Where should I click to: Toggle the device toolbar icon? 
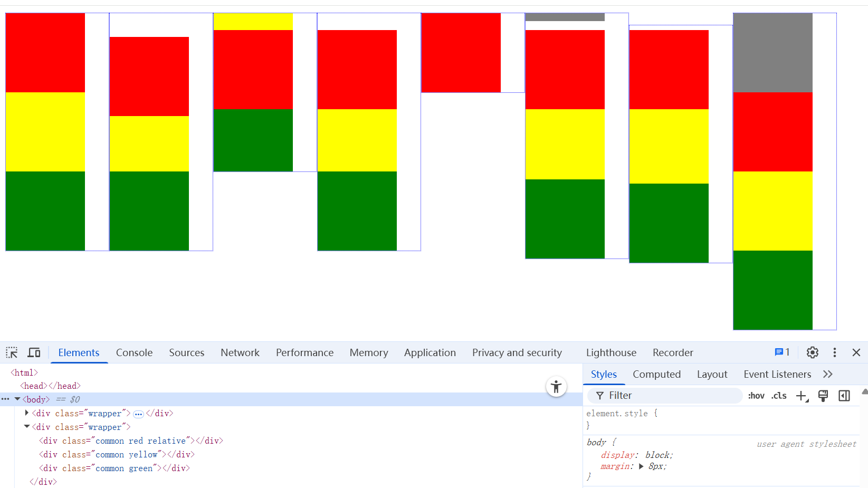point(34,352)
